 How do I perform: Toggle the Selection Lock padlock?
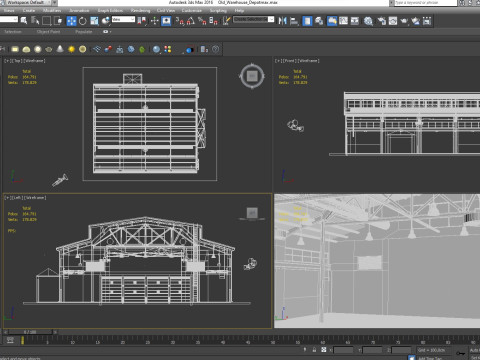pos(314,350)
